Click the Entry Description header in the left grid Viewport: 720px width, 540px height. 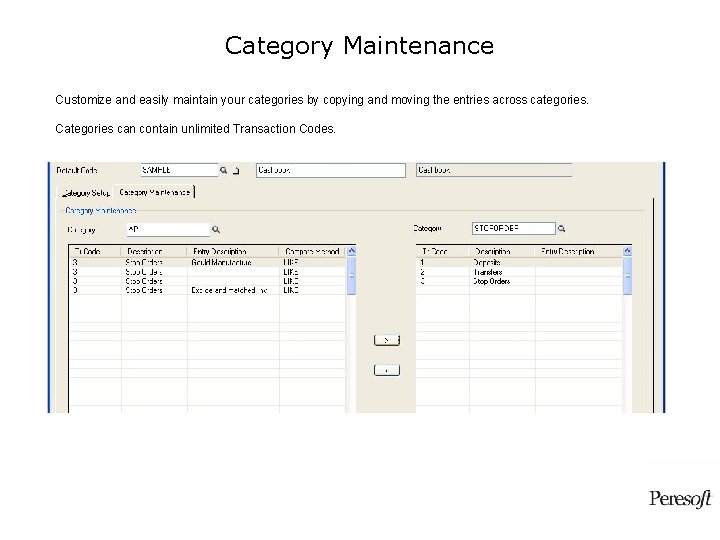233,252
